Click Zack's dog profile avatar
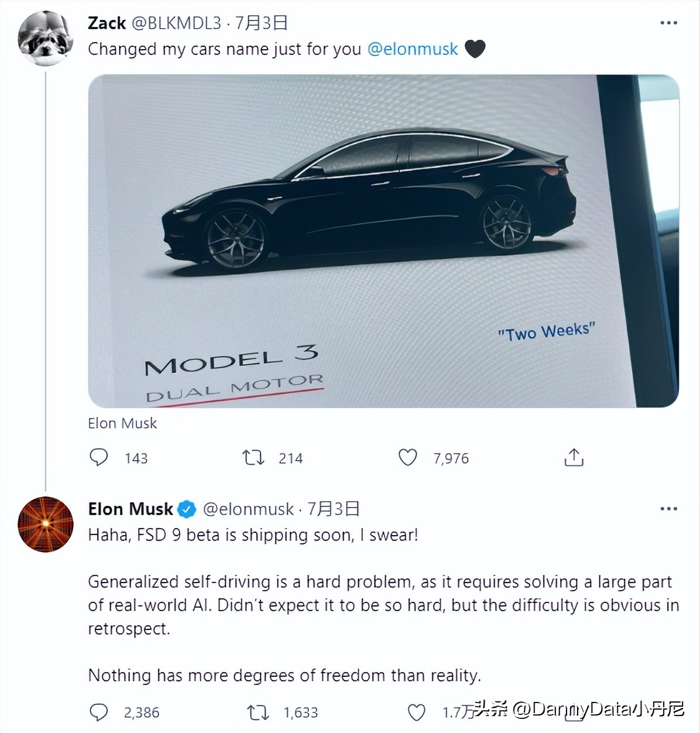The width and height of the screenshot is (700, 733). (46, 39)
